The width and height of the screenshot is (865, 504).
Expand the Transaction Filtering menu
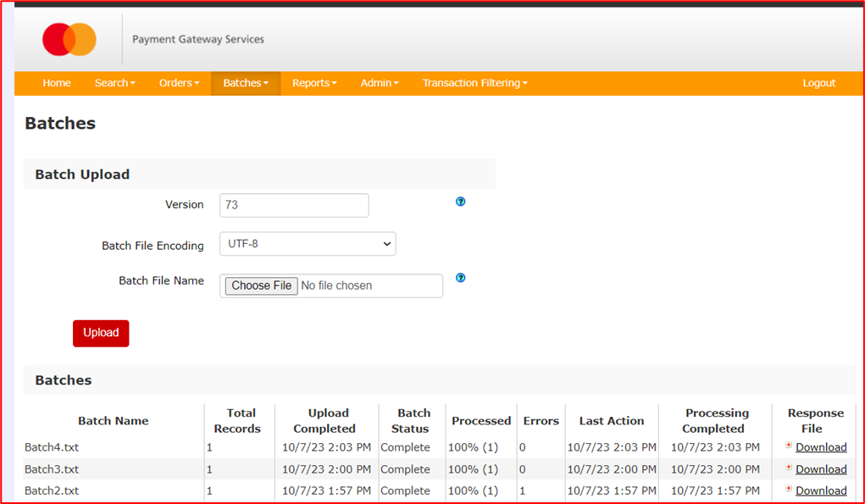474,83
